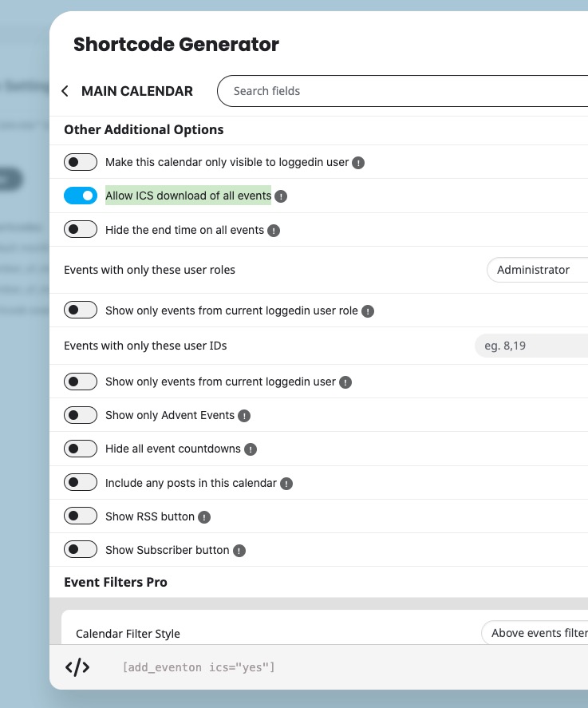Click info icon next to ICS download option
The width and height of the screenshot is (588, 708).
[281, 196]
